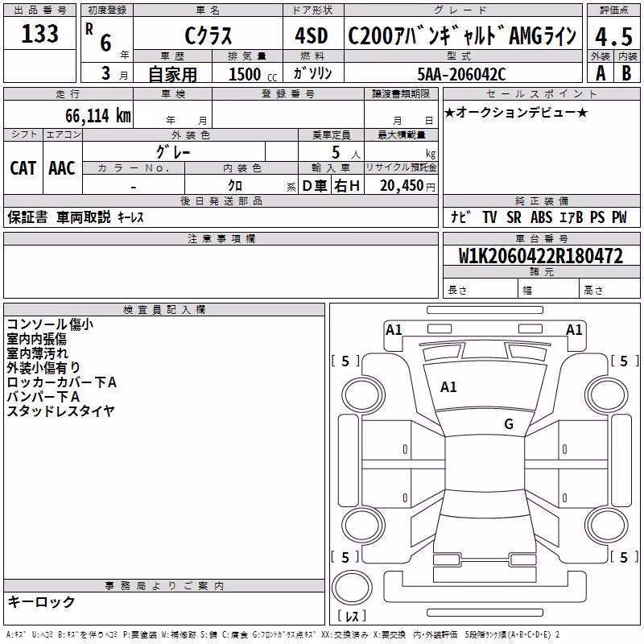Click A1 mark at front-left bumper corner
The image size is (644, 644).
[x=394, y=330]
